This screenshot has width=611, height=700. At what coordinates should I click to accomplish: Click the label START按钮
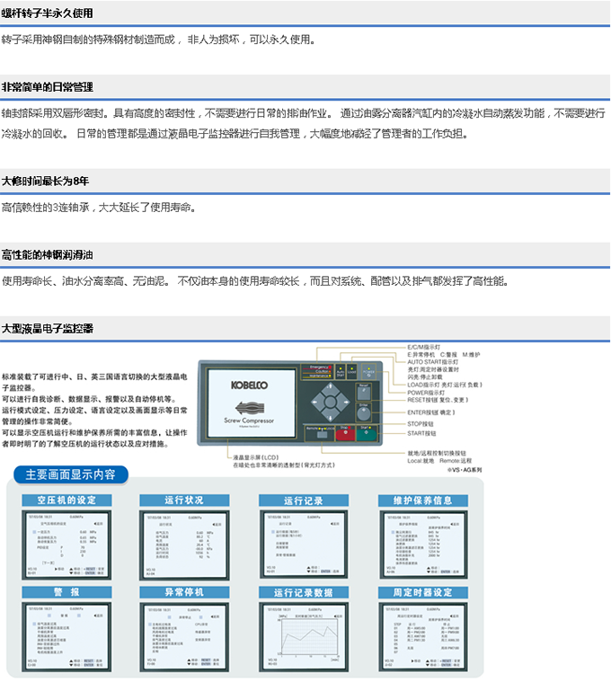[x=421, y=433]
